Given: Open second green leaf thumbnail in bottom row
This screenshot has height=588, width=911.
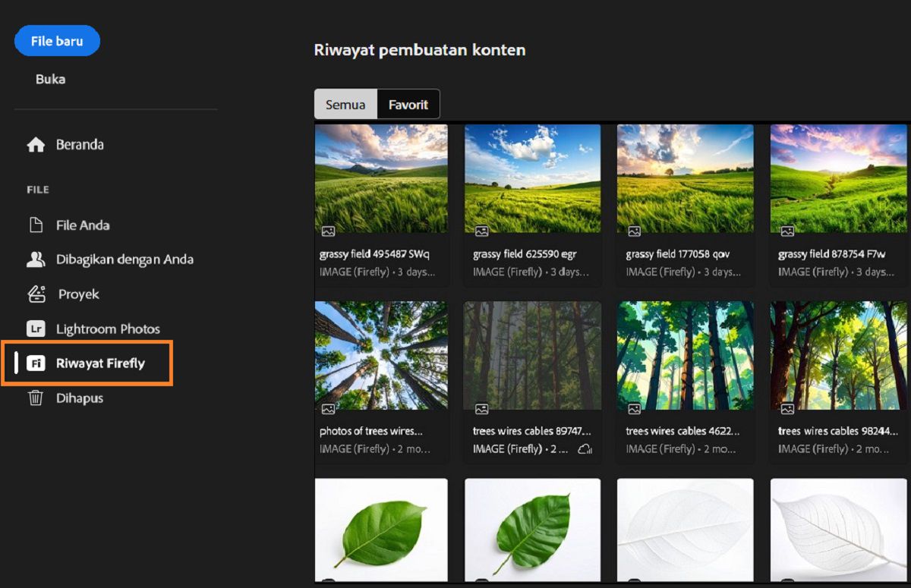Looking at the screenshot, I should (533, 530).
